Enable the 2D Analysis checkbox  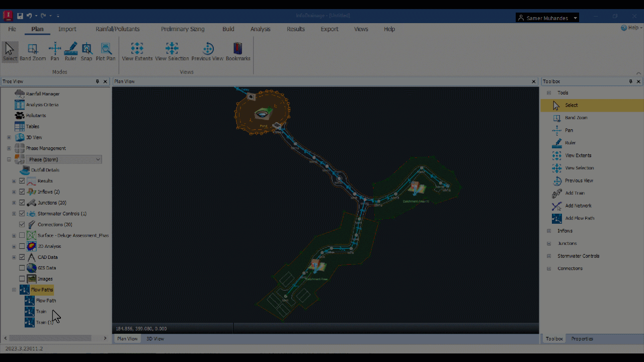pyautogui.click(x=22, y=246)
